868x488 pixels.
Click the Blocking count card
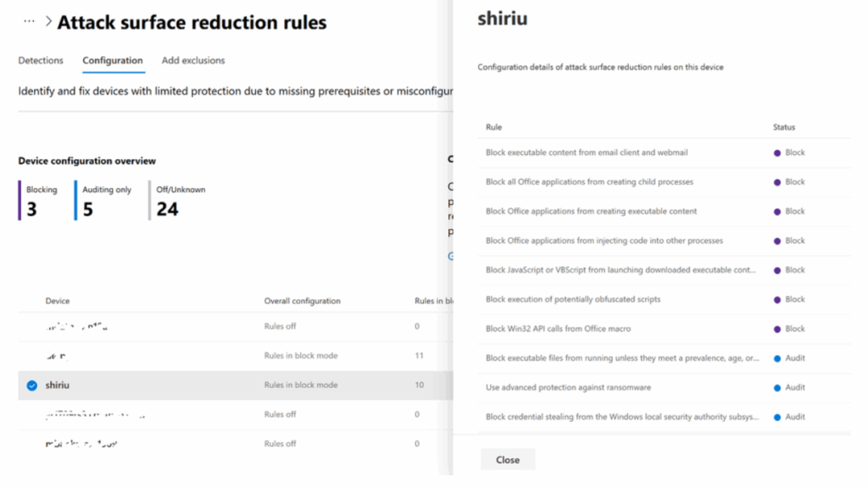tap(41, 200)
